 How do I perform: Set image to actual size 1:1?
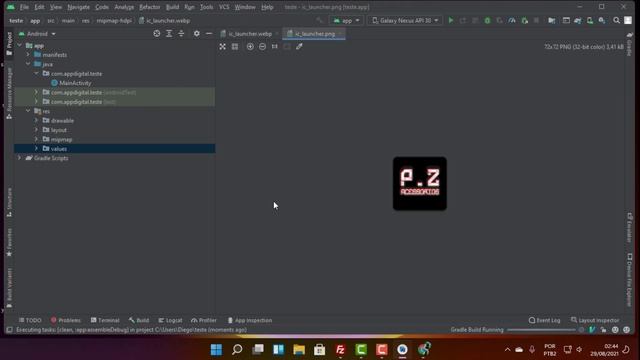coord(275,47)
